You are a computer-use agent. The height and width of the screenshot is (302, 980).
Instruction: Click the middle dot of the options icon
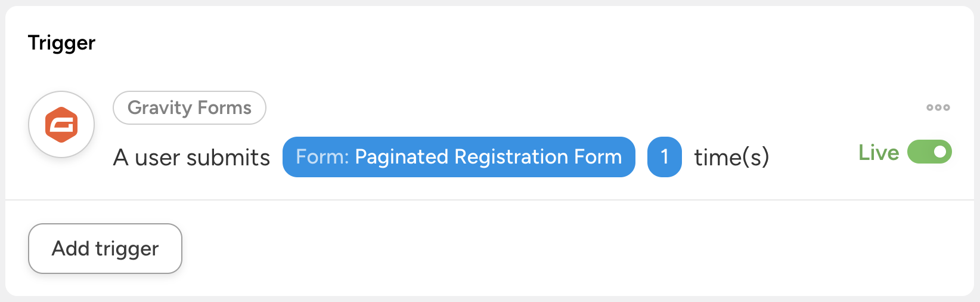[x=938, y=107]
